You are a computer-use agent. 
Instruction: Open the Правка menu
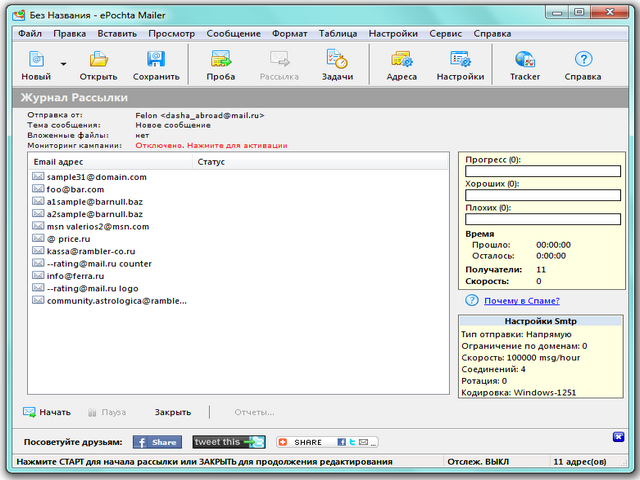click(x=69, y=33)
